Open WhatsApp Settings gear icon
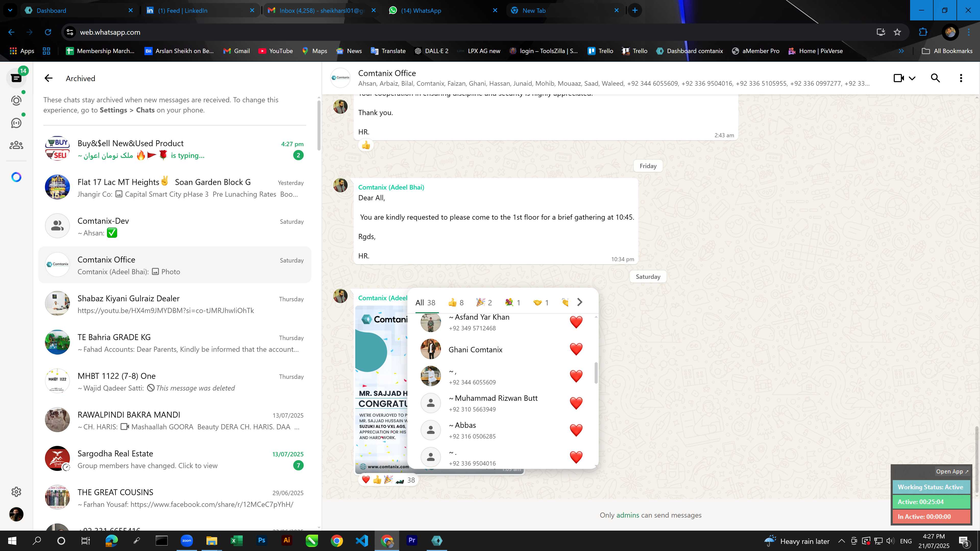Image resolution: width=980 pixels, height=551 pixels. click(16, 492)
